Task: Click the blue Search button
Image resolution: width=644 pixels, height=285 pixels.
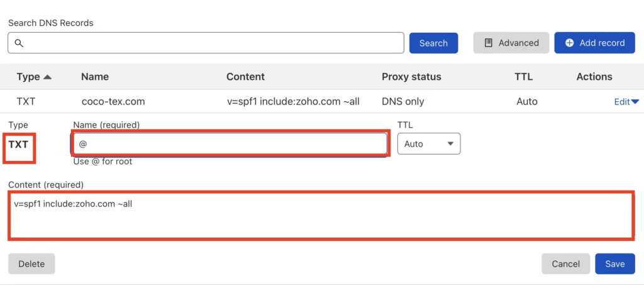Action: tap(433, 43)
